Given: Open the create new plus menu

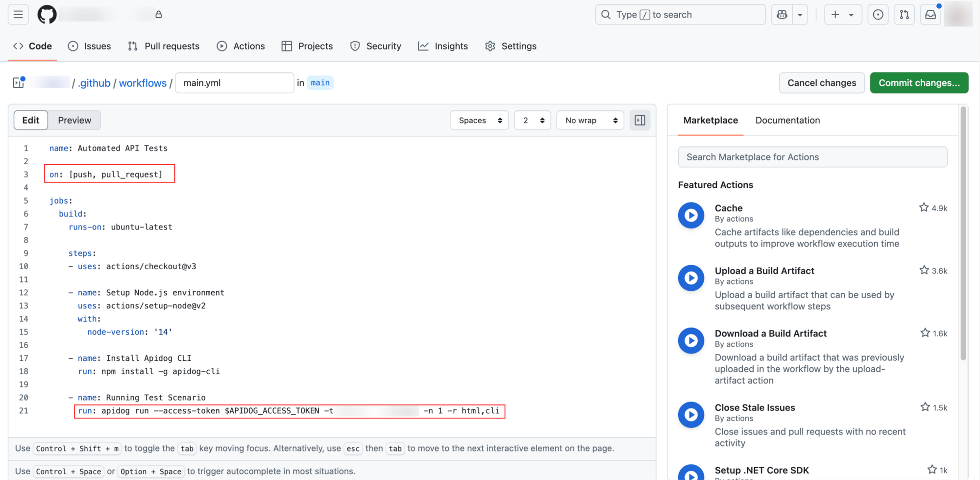Looking at the screenshot, I should [843, 15].
